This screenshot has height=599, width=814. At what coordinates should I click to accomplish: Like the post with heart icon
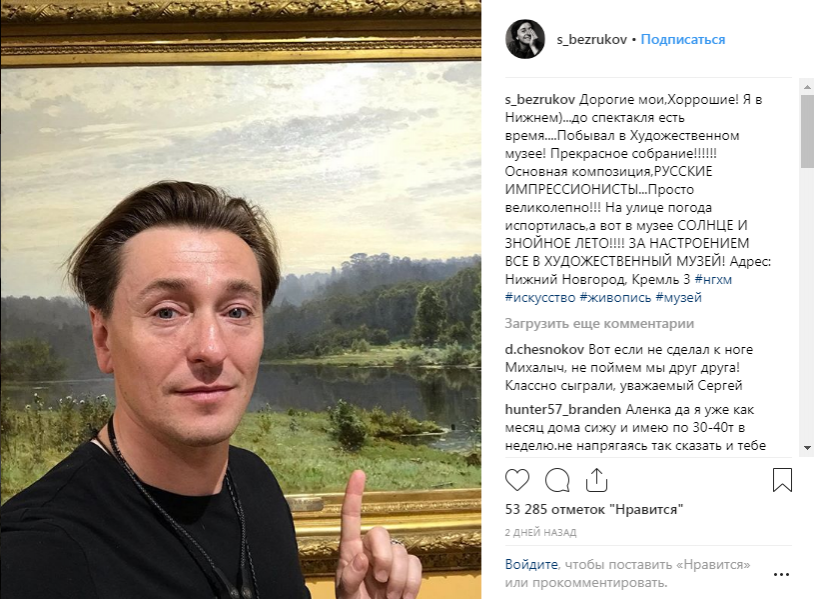coord(517,480)
